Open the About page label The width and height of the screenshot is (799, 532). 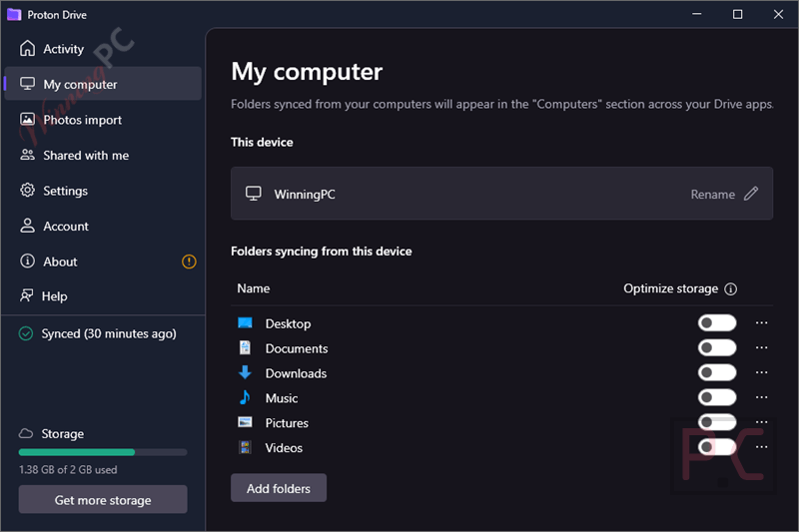(60, 262)
